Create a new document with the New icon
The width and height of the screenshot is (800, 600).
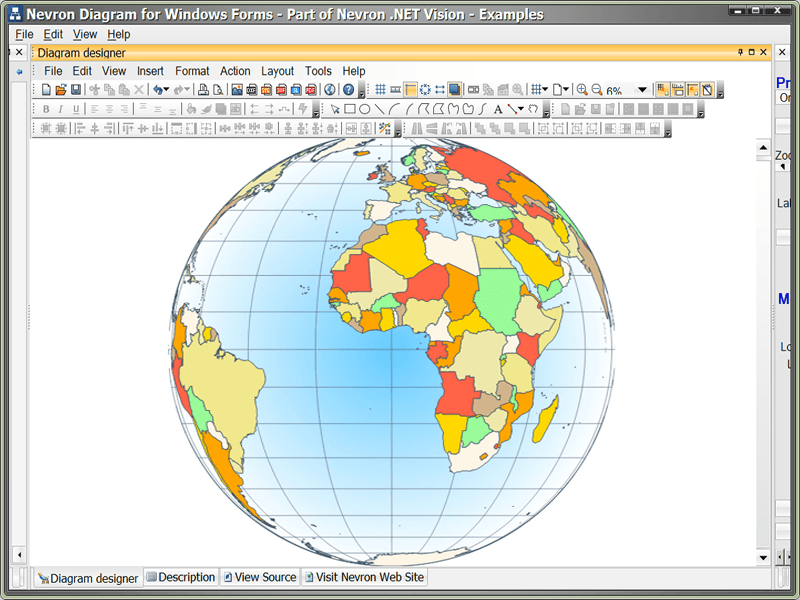(46, 90)
